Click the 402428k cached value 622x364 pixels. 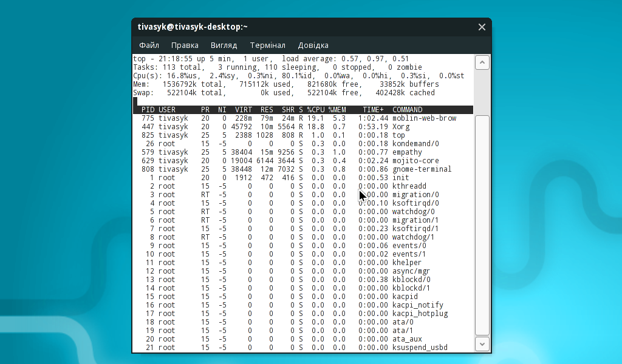pos(405,93)
